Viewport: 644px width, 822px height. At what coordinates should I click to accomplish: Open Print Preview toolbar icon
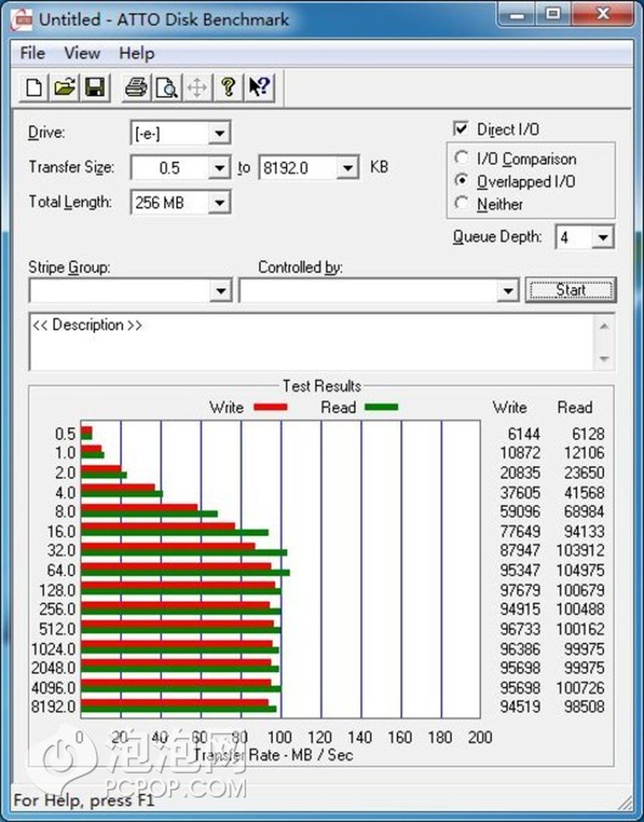[167, 87]
